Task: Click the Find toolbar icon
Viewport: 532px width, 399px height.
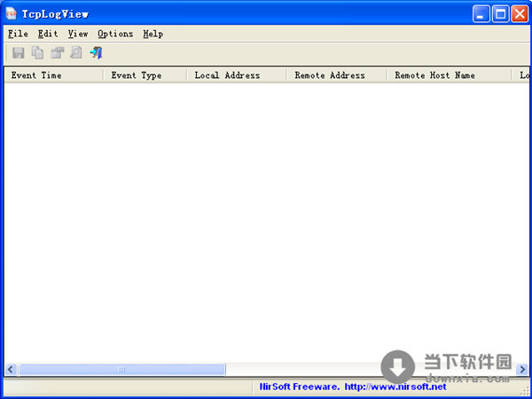Action: click(x=76, y=53)
